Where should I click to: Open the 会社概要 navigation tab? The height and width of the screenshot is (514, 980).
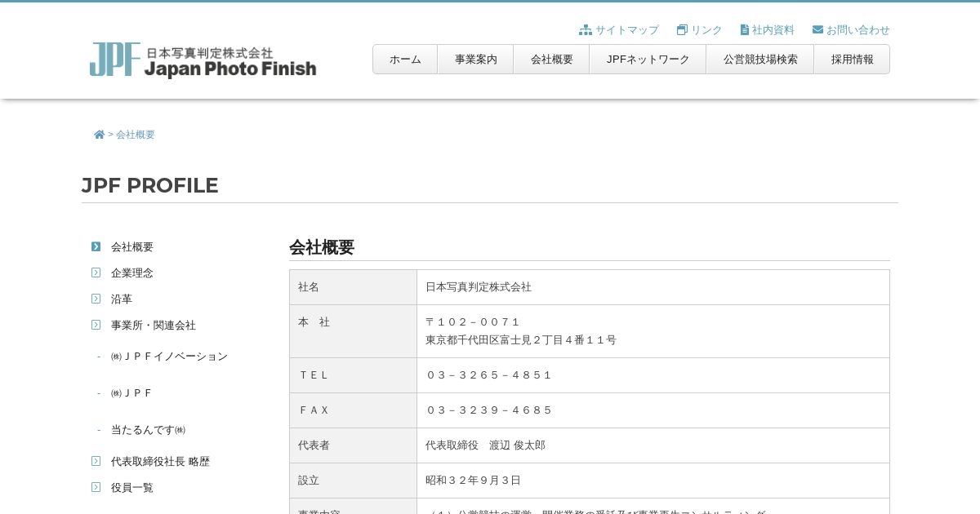tap(551, 60)
